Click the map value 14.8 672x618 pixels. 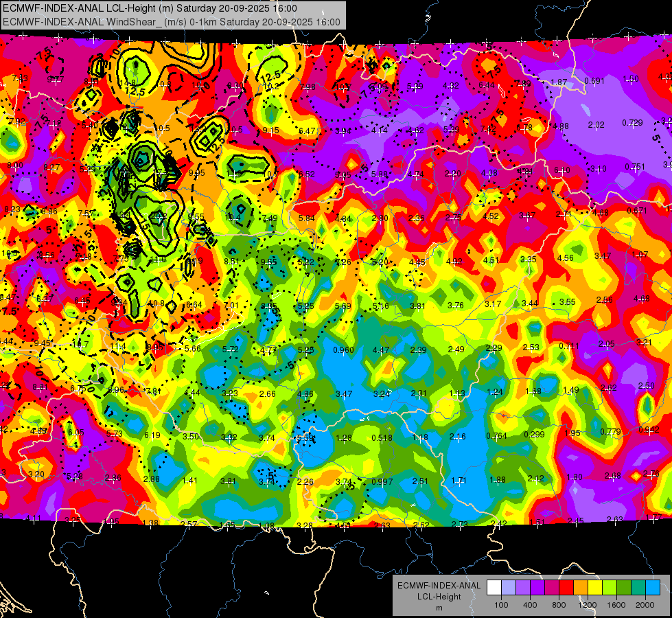point(128,83)
